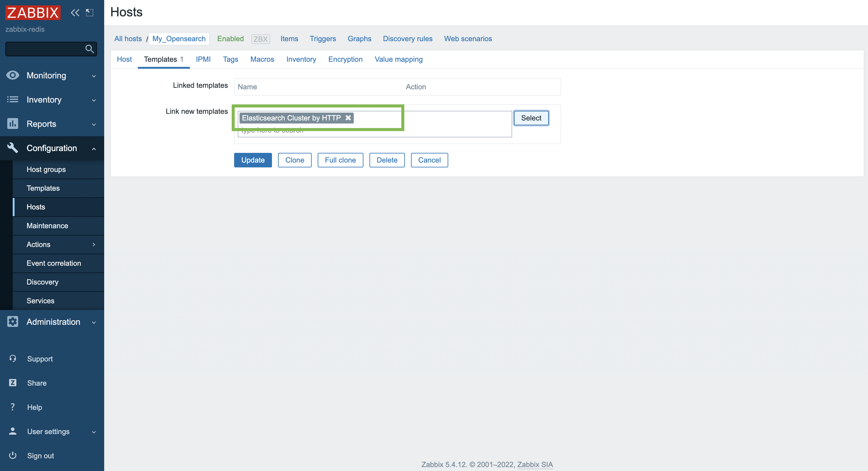
Task: Click the User settings icon
Action: click(13, 432)
